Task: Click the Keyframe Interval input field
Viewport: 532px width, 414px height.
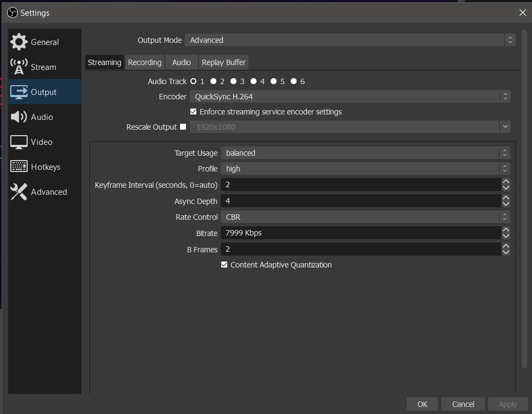Action: pyautogui.click(x=361, y=184)
